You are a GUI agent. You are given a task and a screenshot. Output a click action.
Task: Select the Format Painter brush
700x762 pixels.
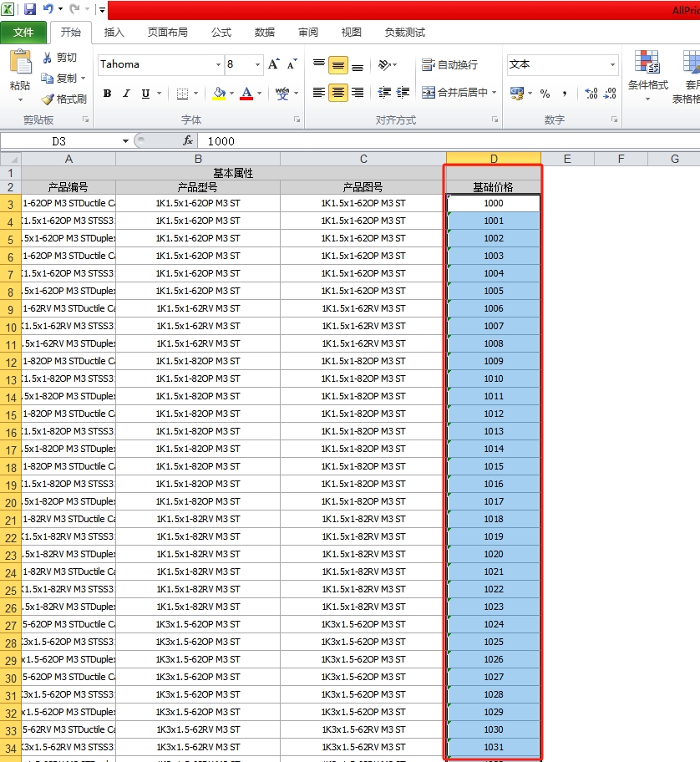pos(63,99)
